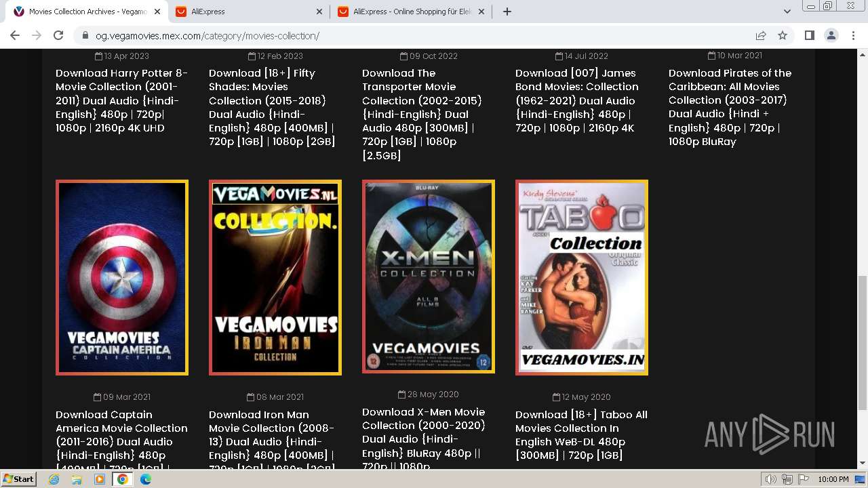The height and width of the screenshot is (488, 868).
Task: Open Captain America Movie Collection link
Action: coord(122,439)
